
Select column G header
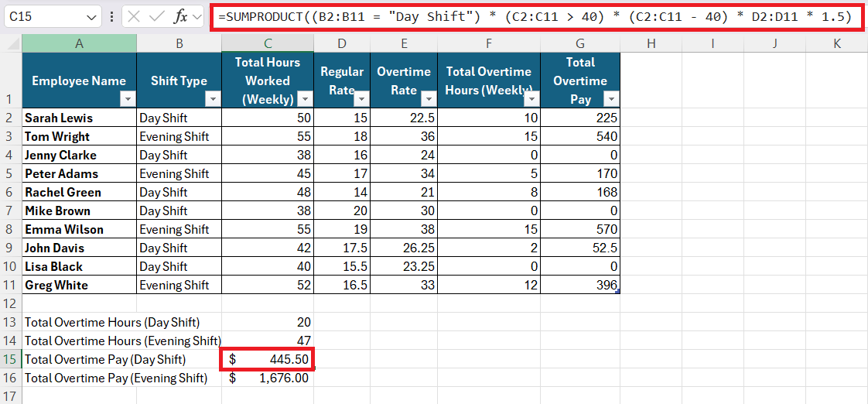pos(580,43)
